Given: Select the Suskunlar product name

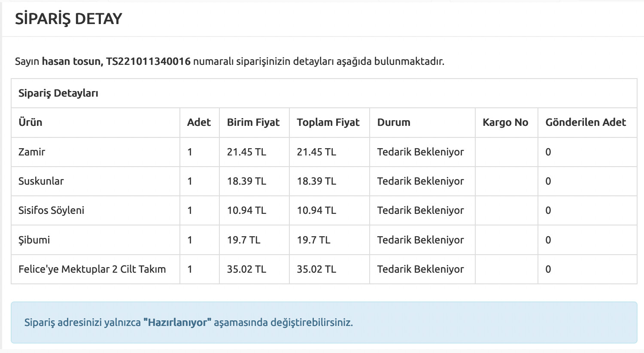Looking at the screenshot, I should (41, 181).
